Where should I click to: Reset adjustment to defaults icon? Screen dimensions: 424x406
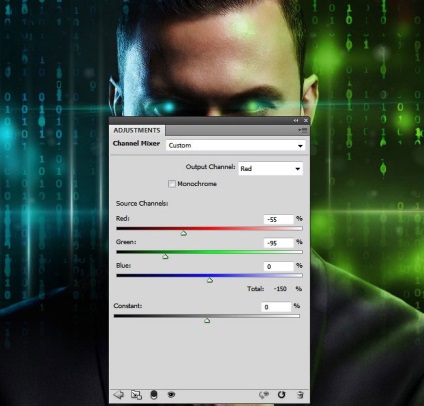[x=282, y=395]
